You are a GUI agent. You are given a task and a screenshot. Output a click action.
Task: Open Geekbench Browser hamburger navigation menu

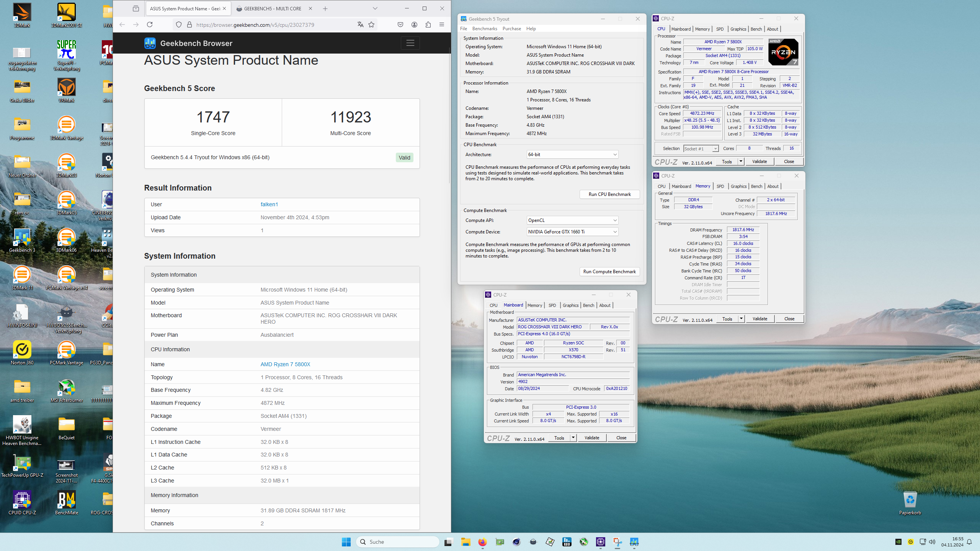click(x=410, y=43)
